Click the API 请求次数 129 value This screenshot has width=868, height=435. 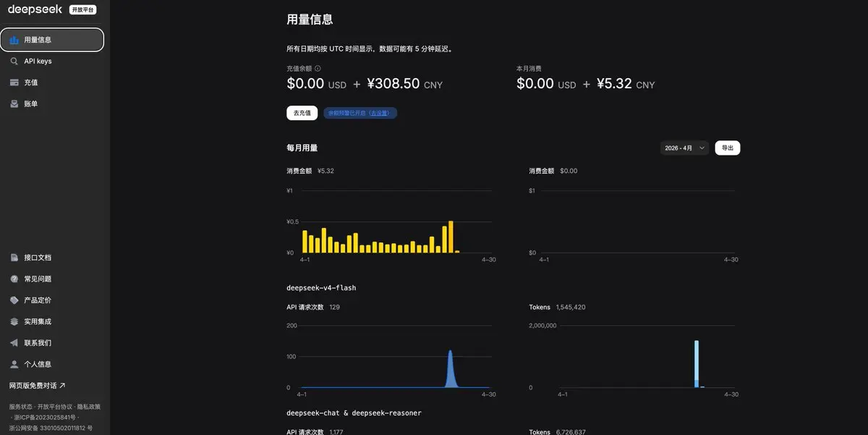coord(334,308)
